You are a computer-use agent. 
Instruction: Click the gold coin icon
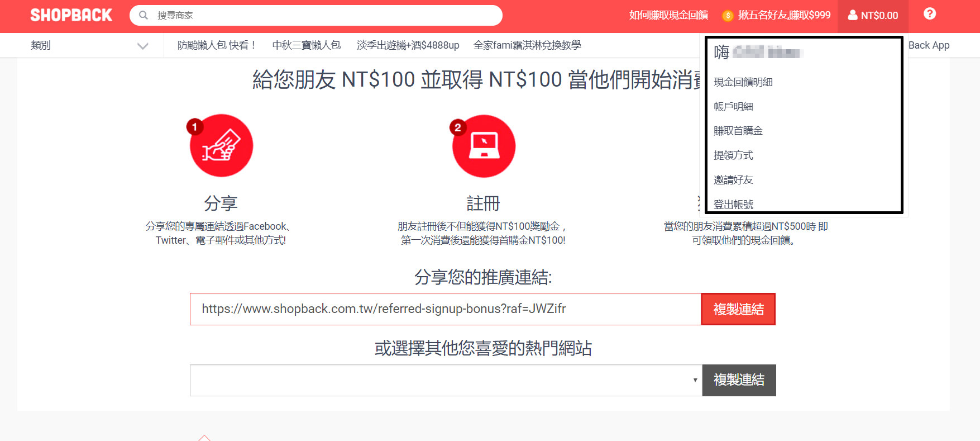click(x=728, y=16)
